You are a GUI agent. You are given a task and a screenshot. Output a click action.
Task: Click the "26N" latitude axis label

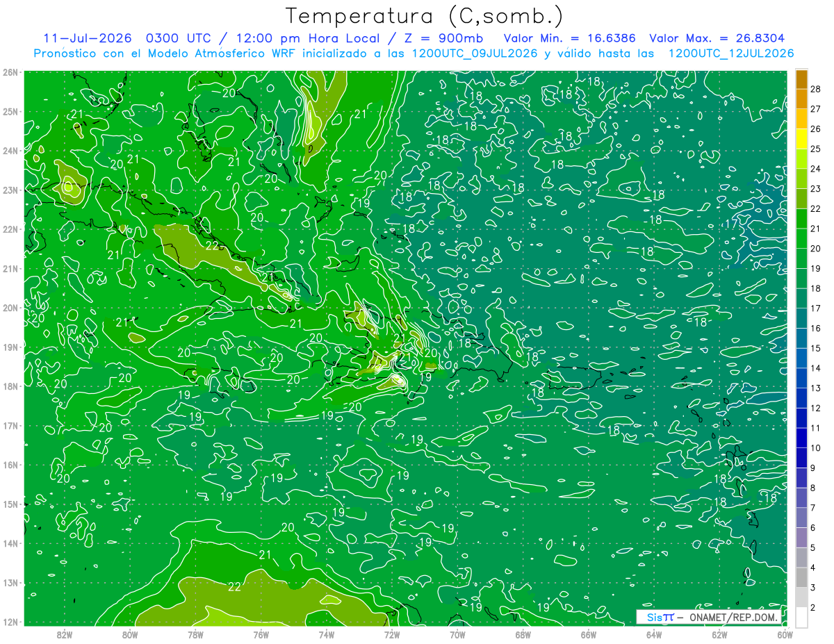click(10, 72)
